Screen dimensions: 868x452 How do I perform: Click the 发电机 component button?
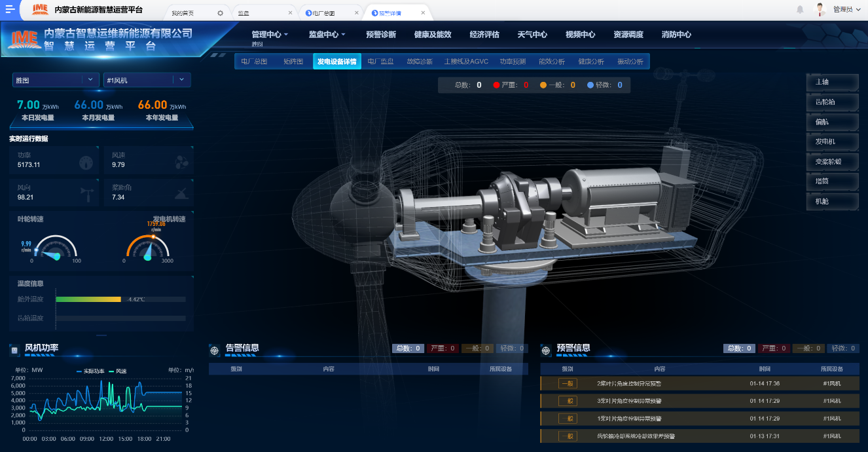tap(832, 141)
